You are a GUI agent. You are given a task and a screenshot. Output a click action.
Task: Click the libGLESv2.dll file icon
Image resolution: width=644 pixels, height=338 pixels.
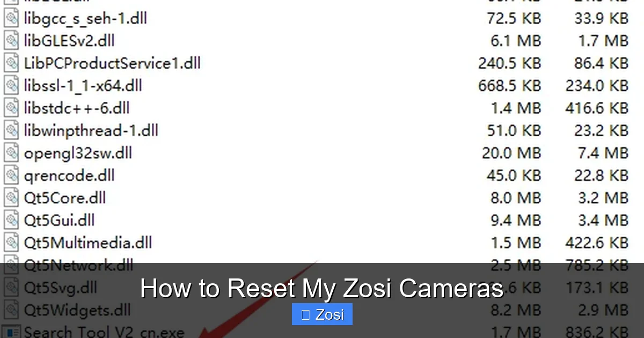[x=11, y=40]
